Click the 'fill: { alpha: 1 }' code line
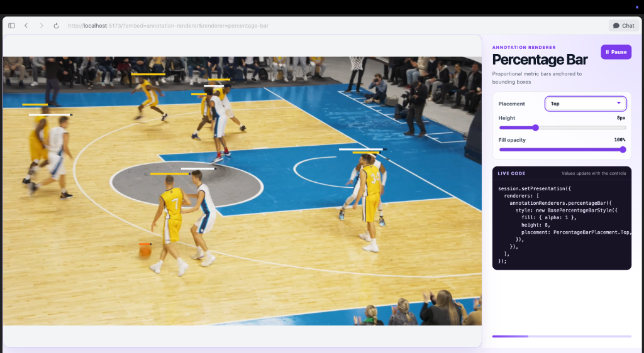 pos(548,218)
